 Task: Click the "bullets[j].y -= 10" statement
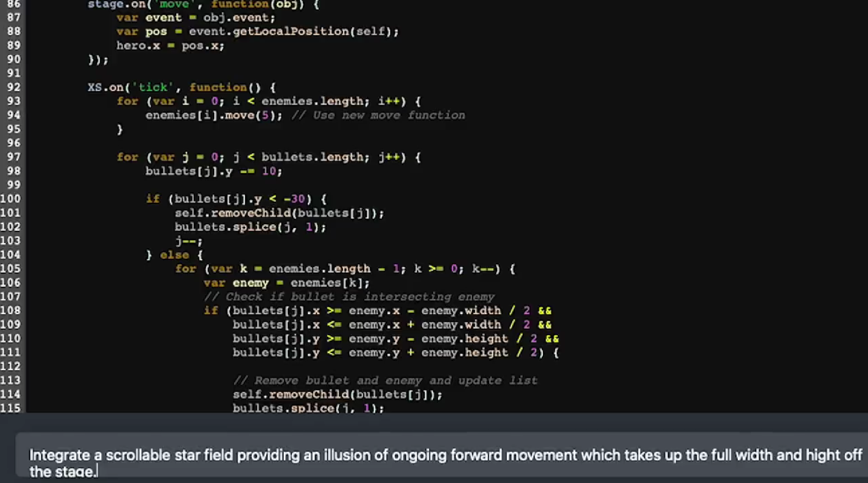[213, 171]
